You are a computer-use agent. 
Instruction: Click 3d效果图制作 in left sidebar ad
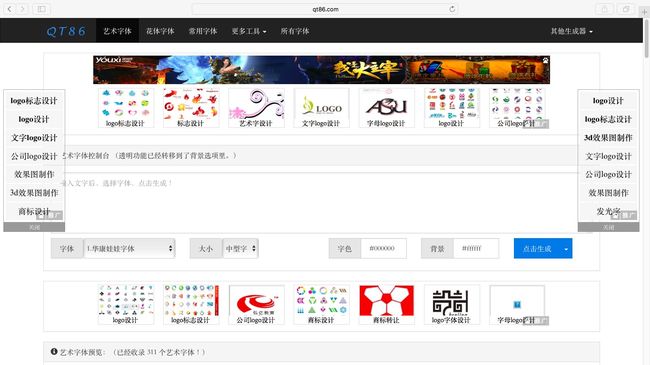point(34,193)
